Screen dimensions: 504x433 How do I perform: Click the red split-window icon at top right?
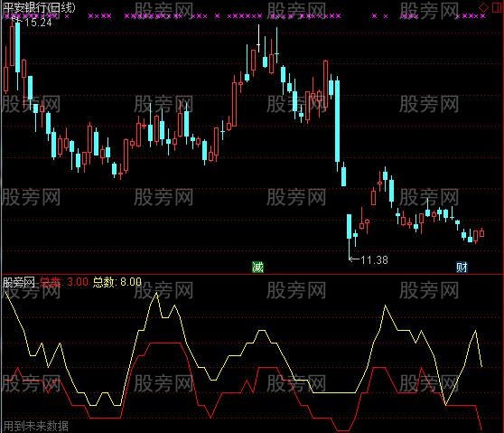497,7
